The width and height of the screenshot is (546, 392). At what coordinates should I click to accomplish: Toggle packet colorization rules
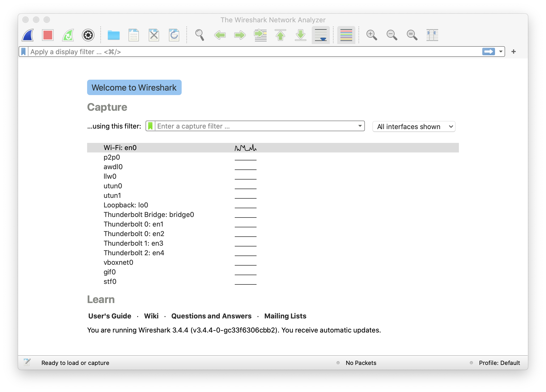point(346,35)
